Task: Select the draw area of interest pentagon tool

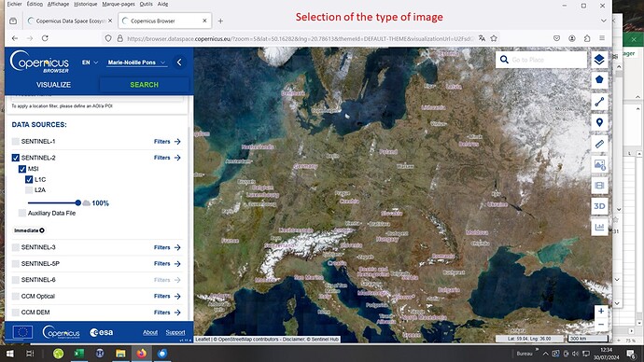Action: (599, 79)
